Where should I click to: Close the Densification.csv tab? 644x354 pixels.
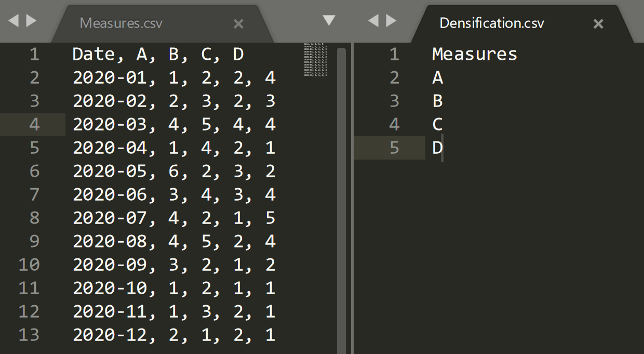click(x=598, y=23)
